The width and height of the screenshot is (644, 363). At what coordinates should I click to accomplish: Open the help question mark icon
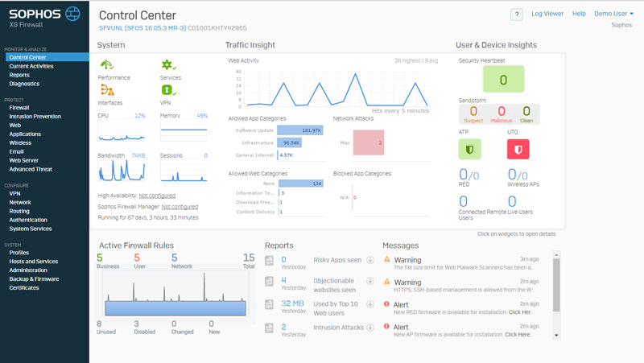click(516, 14)
